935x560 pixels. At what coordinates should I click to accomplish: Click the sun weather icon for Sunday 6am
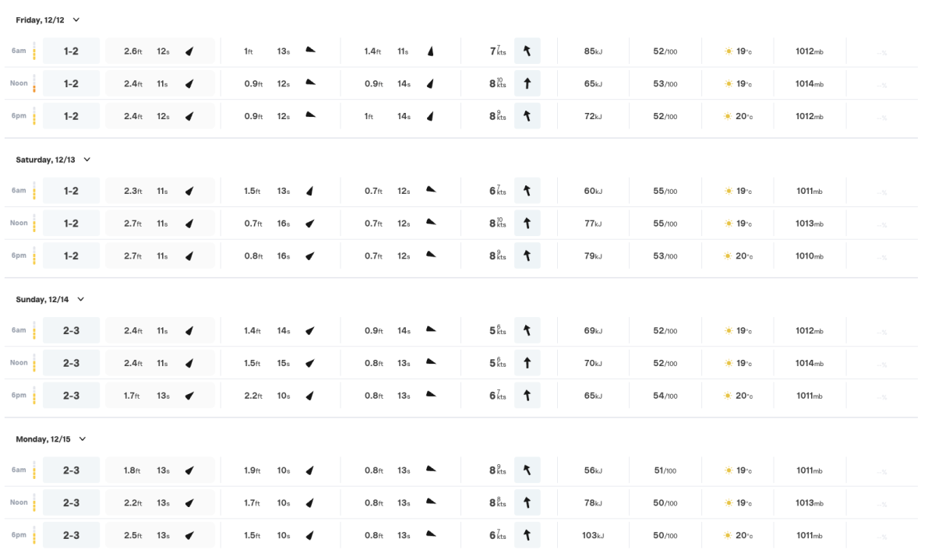(x=728, y=330)
